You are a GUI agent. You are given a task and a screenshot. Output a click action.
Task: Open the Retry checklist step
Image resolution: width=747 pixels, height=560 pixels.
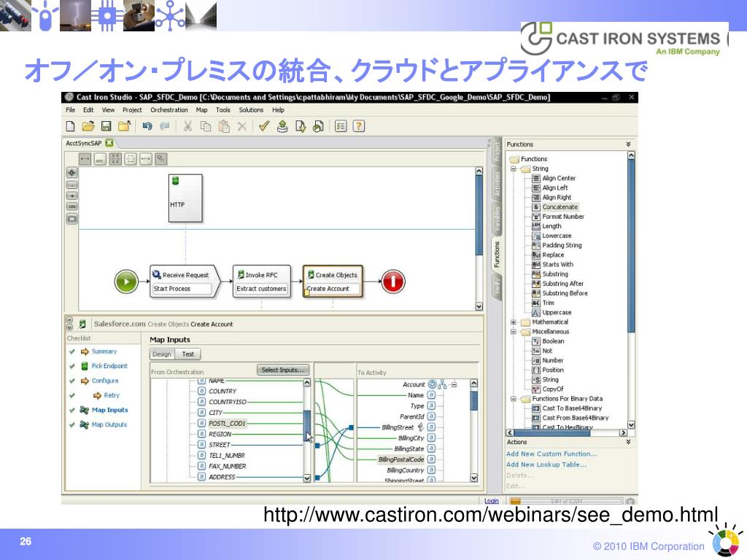112,395
